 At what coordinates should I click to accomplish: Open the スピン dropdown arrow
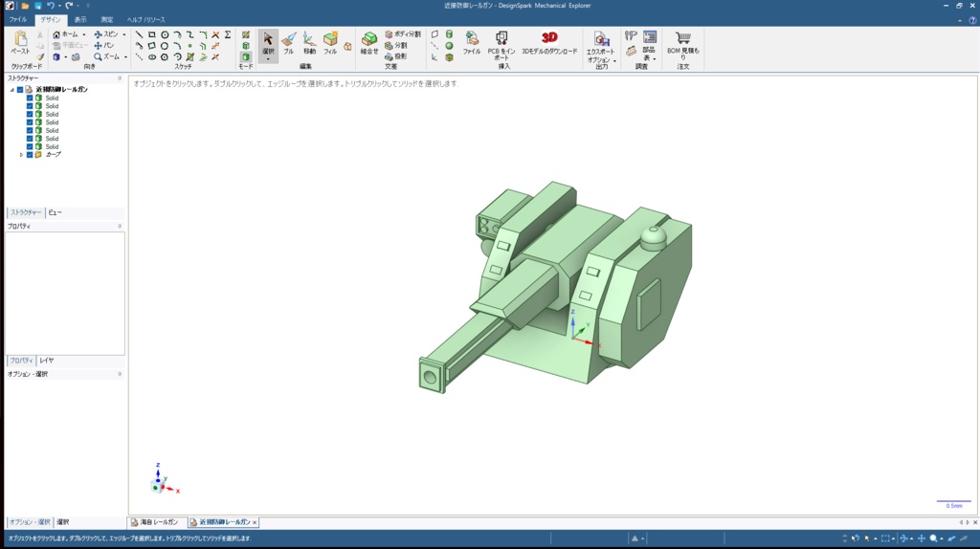click(123, 35)
